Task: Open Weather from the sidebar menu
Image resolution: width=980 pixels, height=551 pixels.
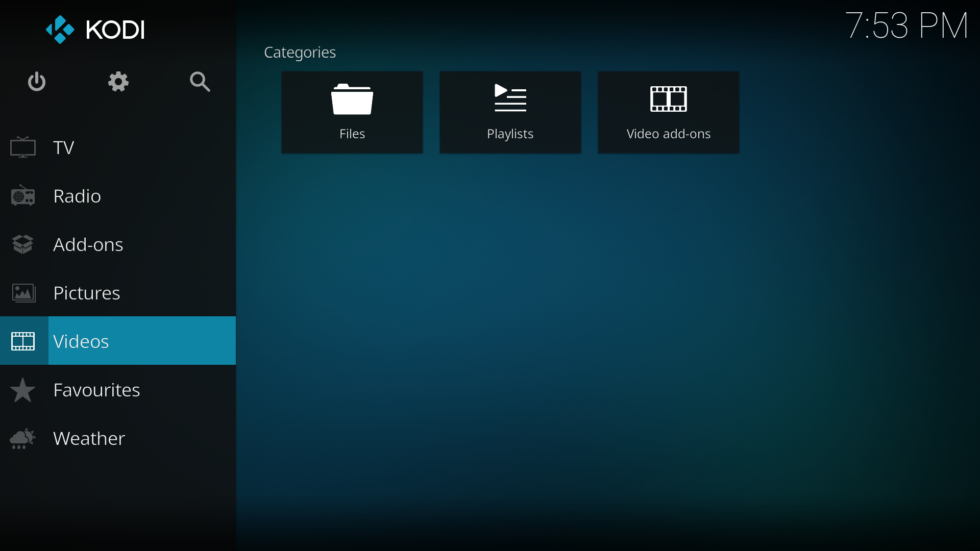Action: [89, 438]
